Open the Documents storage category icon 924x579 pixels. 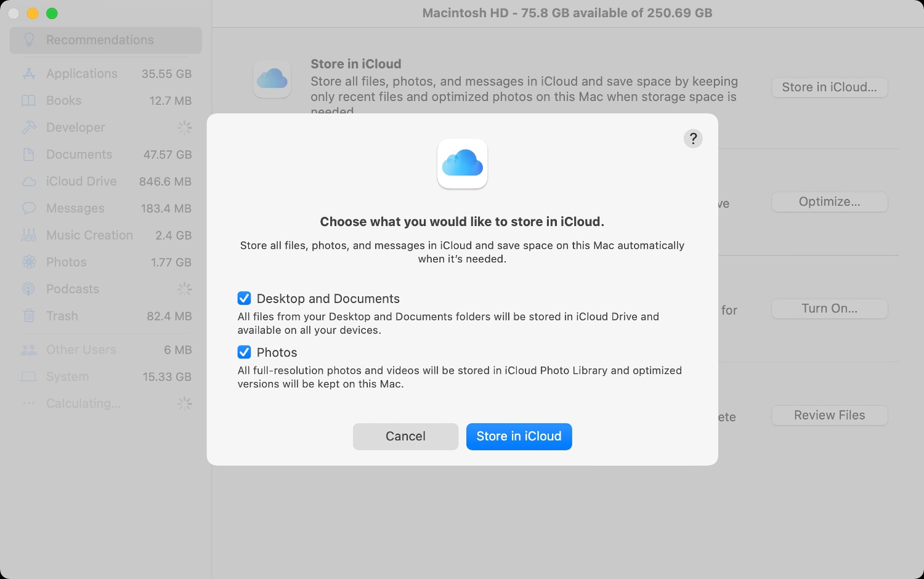[28, 154]
